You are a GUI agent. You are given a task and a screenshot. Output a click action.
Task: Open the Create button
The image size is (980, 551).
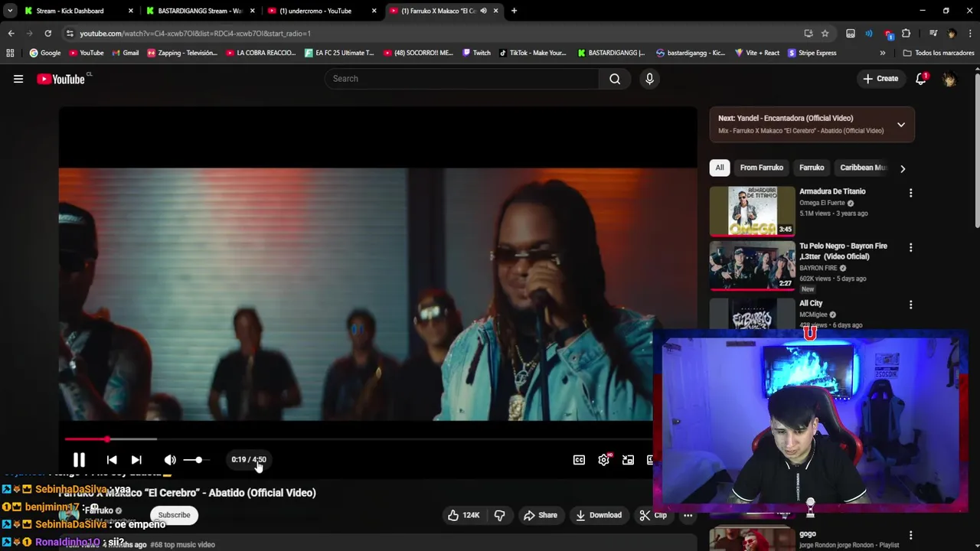pyautogui.click(x=880, y=79)
